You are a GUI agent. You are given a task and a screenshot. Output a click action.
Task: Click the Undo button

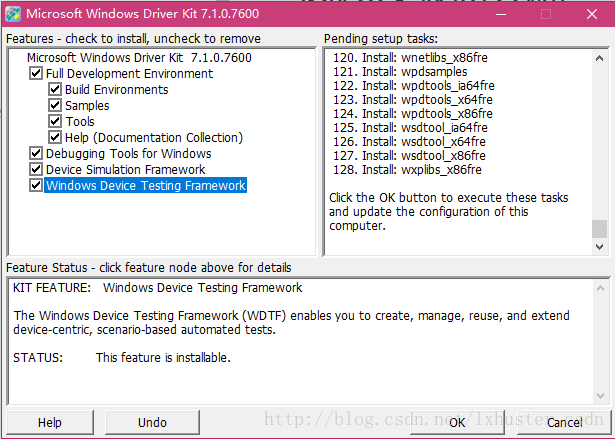click(x=152, y=423)
